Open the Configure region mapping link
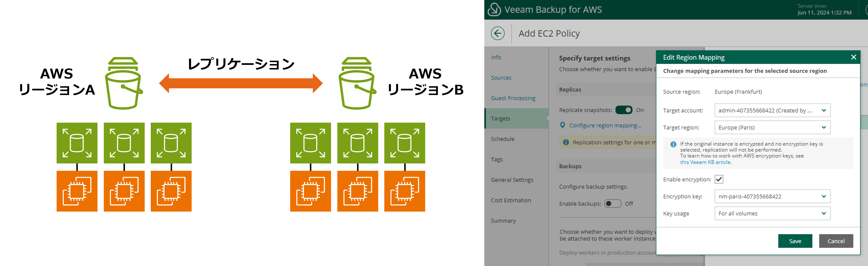 coord(605,125)
